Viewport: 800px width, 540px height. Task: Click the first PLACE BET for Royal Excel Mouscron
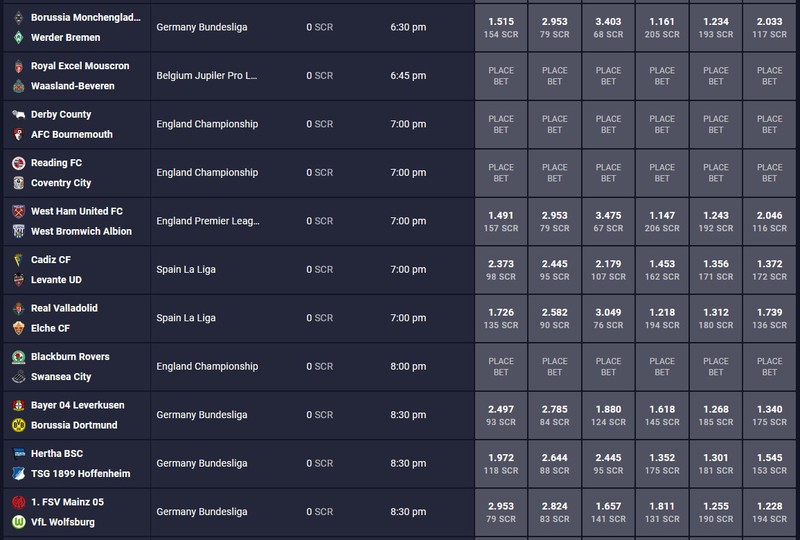(501, 76)
